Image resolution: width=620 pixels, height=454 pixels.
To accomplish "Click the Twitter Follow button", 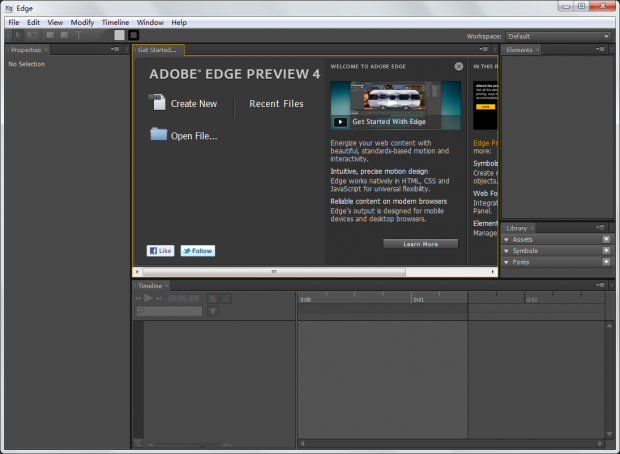I will click(x=197, y=251).
